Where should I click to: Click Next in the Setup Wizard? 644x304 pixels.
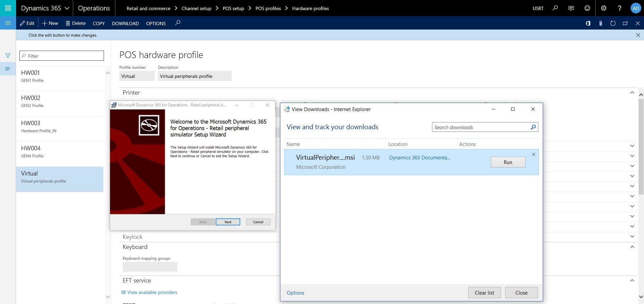coord(228,222)
